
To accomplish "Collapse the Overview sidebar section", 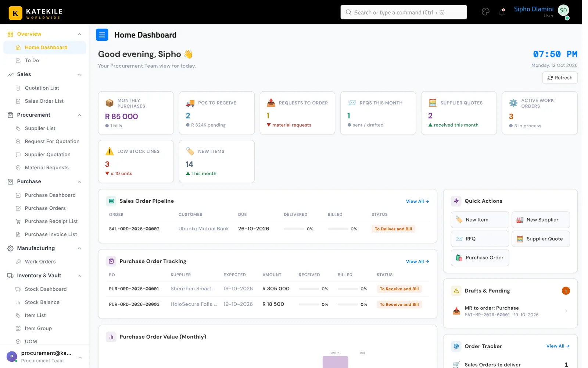I will tap(79, 34).
